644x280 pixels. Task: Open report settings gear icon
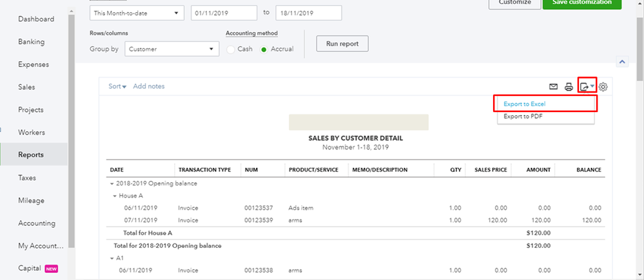click(603, 87)
